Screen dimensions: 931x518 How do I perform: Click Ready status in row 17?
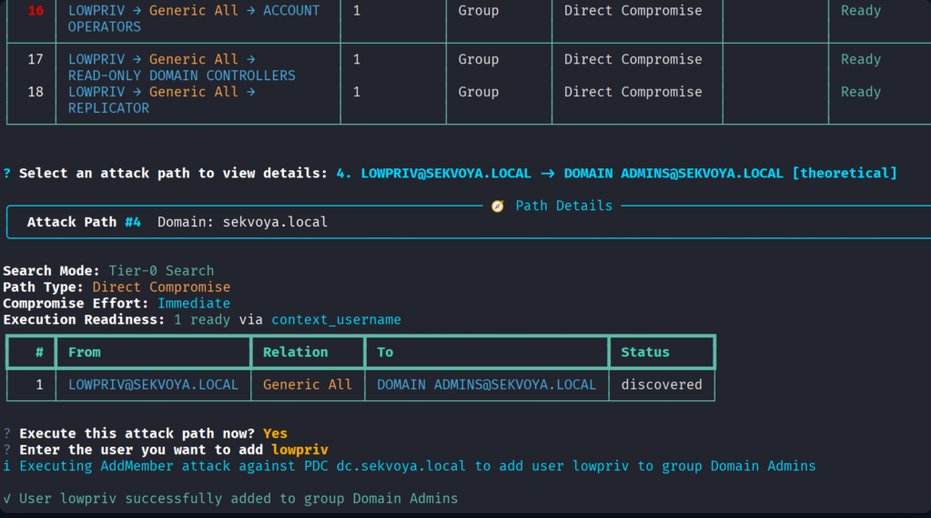tap(860, 59)
